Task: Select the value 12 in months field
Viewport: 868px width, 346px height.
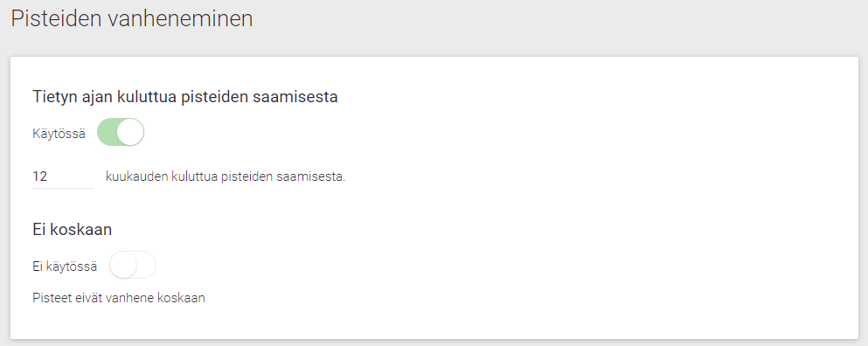Action: click(x=40, y=176)
